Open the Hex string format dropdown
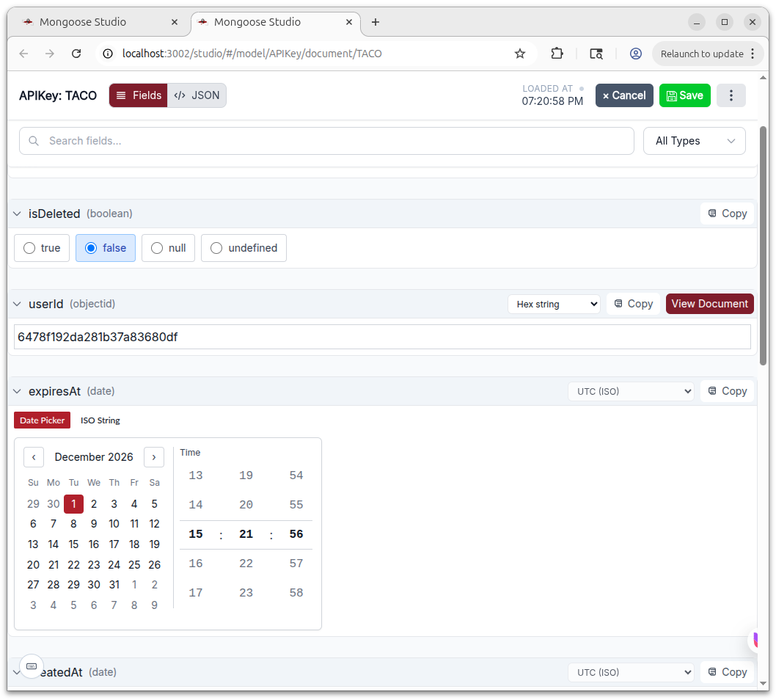Image resolution: width=776 pixels, height=700 pixels. (x=554, y=304)
